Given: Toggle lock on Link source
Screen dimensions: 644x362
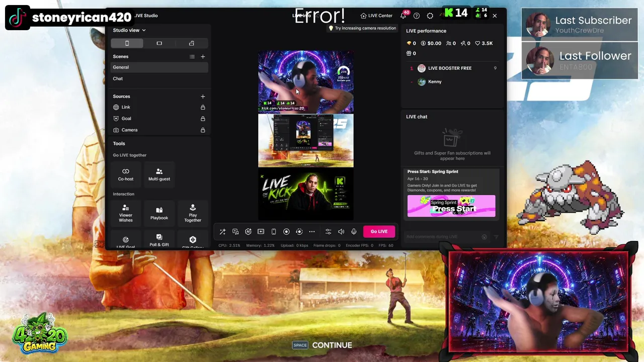Looking at the screenshot, I should pos(203,107).
